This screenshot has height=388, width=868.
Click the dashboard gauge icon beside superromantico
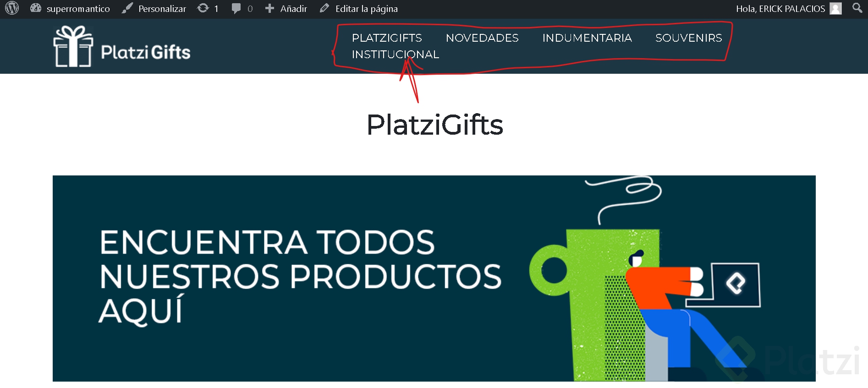[36, 8]
